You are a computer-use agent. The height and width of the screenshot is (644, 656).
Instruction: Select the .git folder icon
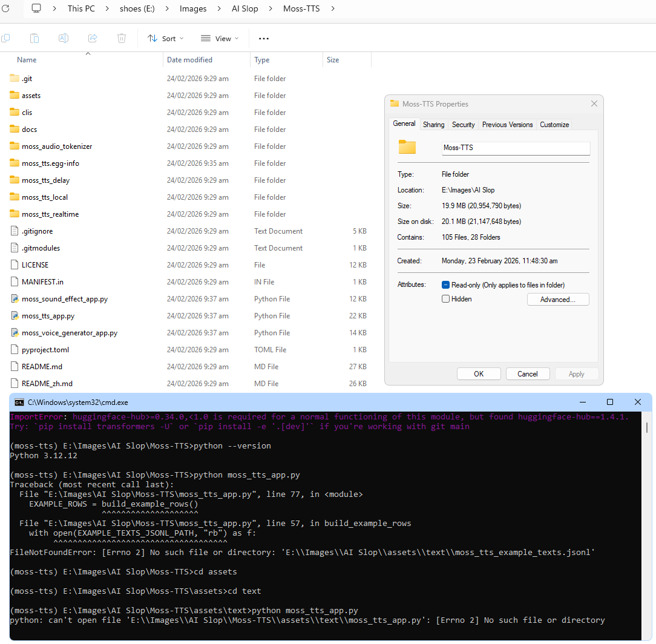15,78
